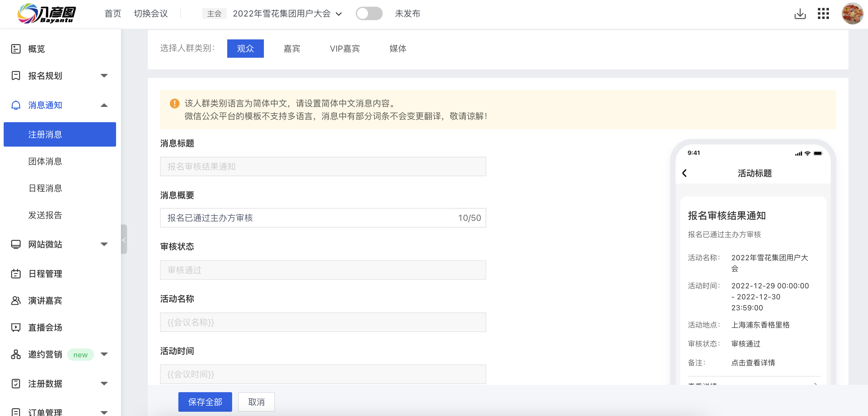
Task: Click 点击查看详情 remark in preview
Action: 753,363
